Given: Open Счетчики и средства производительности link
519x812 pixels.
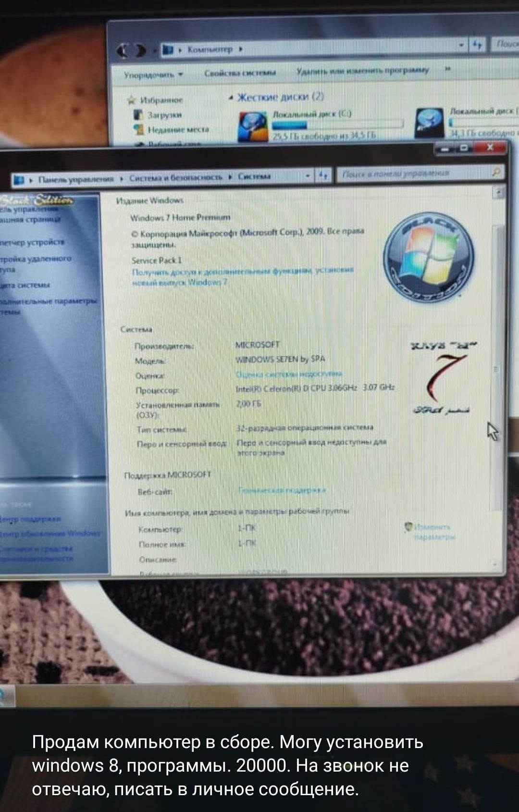Looking at the screenshot, I should coord(37,553).
